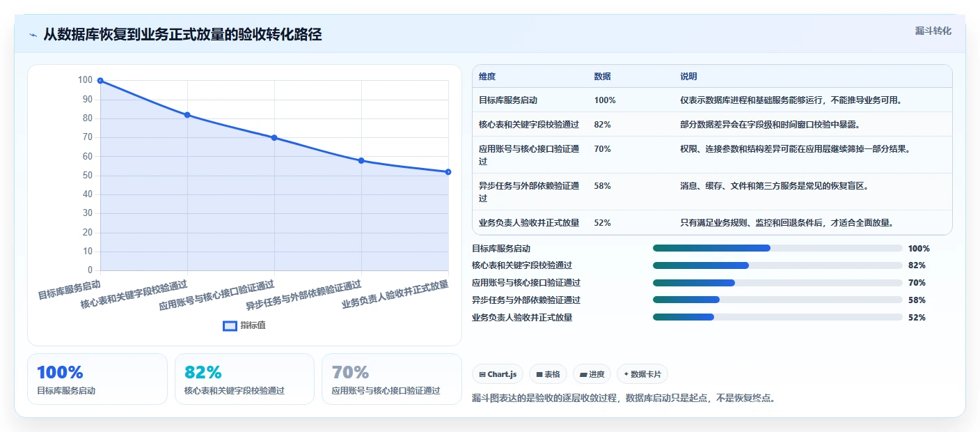Click the 58% value in the table
Viewport: 980px width, 432px height.
click(x=602, y=186)
